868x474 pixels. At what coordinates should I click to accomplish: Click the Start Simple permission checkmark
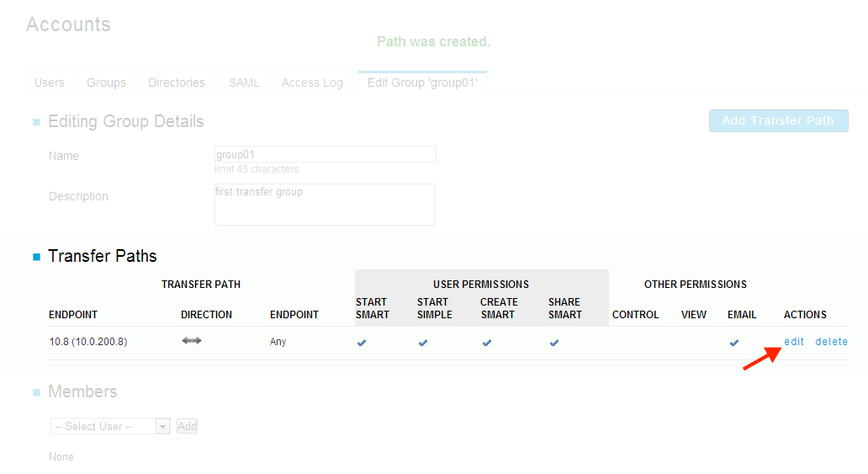[x=423, y=343]
